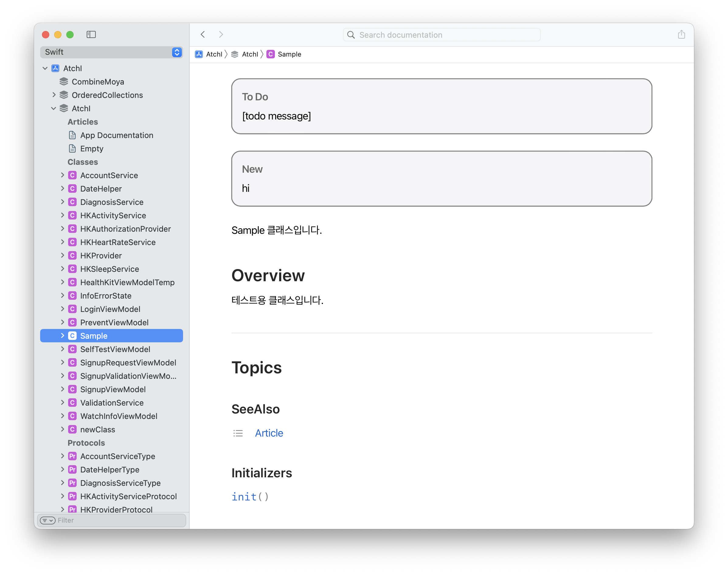728x574 pixels.
Task: Click the CombineMoya package icon
Action: click(x=64, y=82)
